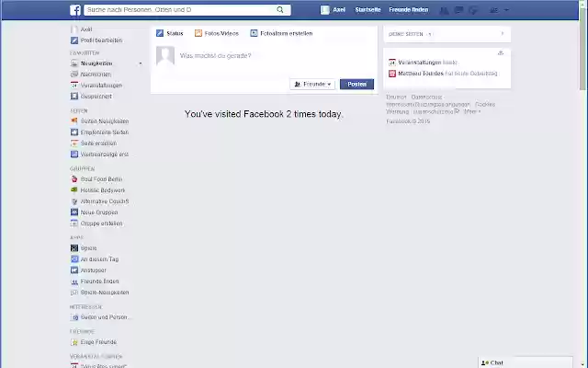Click the Soul Food Berlin group icon
The width and height of the screenshot is (588, 368).
click(74, 179)
